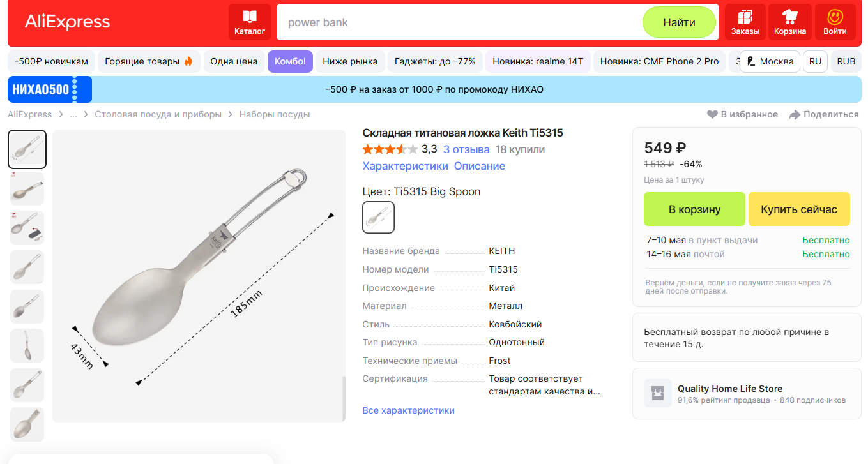868x464 pixels.
Task: Select the second product thumbnail
Action: (x=27, y=188)
